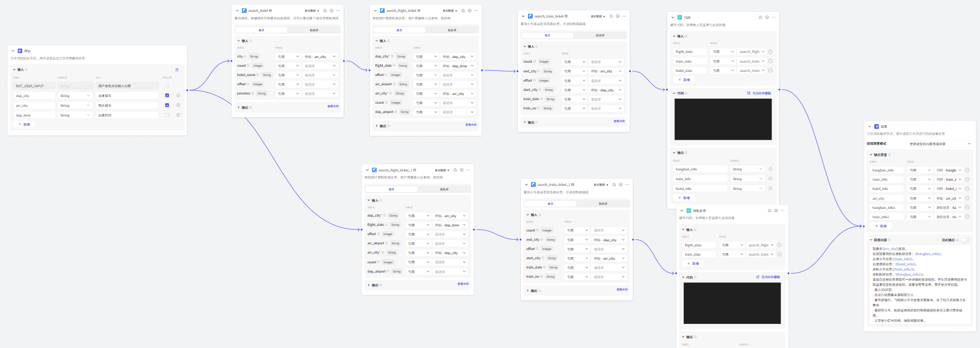The width and height of the screenshot is (980, 348).
Task: Click the import icon in the 开始 node's 输入 section
Action: click(x=177, y=70)
